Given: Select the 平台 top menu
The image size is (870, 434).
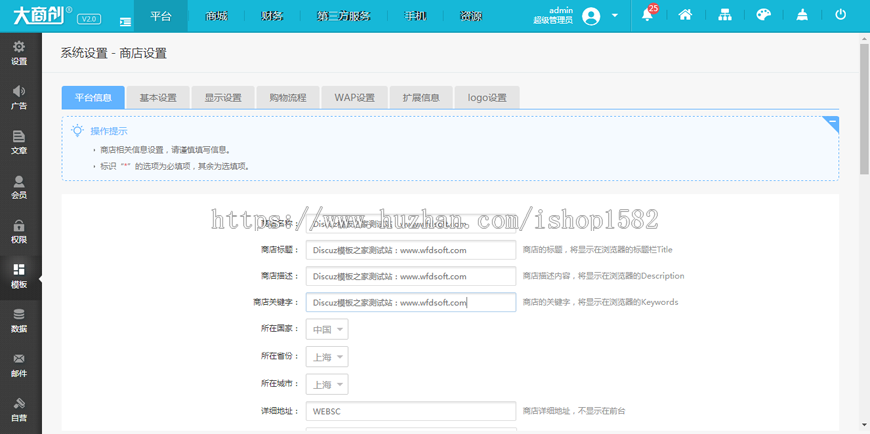Looking at the screenshot, I should pyautogui.click(x=161, y=16).
